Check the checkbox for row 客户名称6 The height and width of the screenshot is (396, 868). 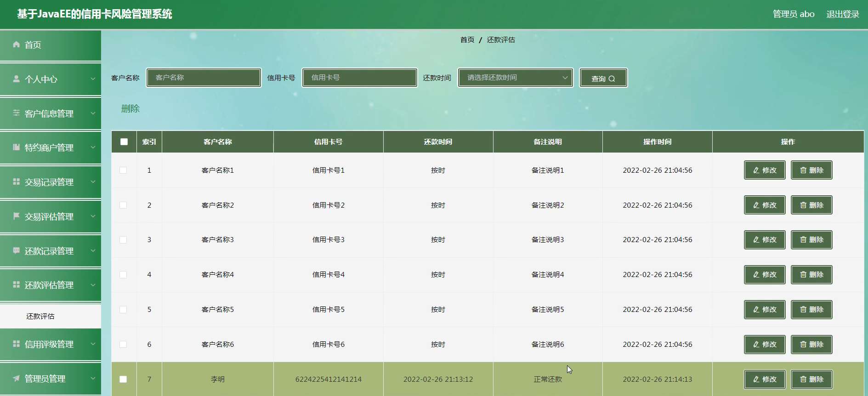(x=123, y=344)
